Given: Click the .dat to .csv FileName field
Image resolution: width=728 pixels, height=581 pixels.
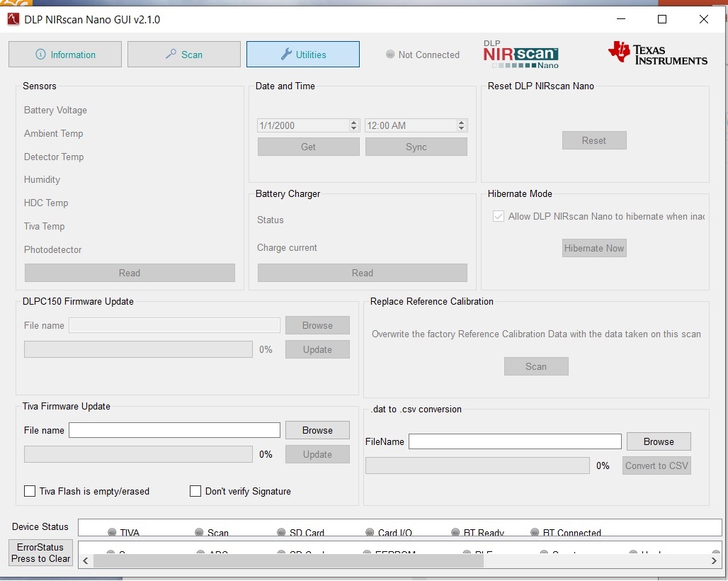Looking at the screenshot, I should click(x=515, y=441).
